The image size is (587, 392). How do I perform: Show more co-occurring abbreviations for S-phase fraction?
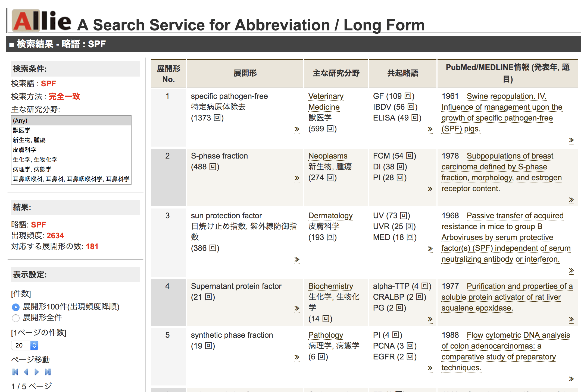point(430,189)
